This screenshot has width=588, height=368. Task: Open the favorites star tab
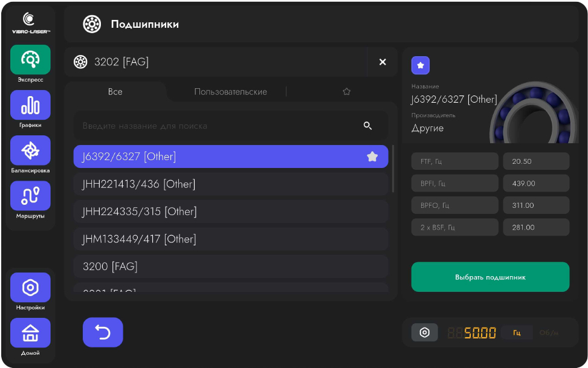click(346, 91)
